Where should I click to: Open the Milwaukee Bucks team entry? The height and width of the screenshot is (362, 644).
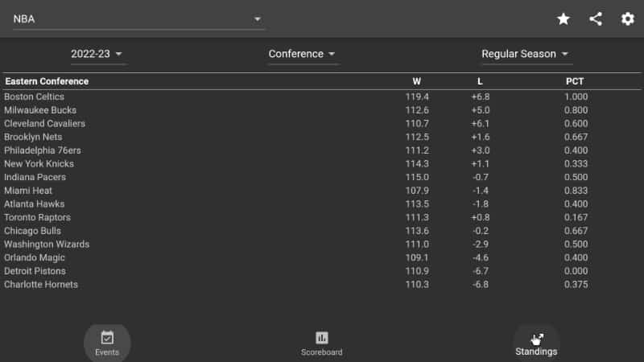coord(322,110)
